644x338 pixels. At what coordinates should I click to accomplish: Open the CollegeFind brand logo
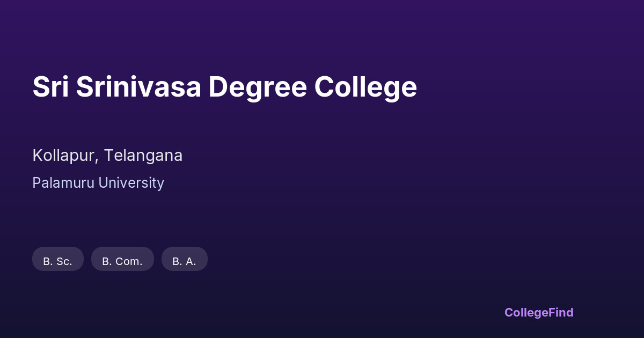539,312
